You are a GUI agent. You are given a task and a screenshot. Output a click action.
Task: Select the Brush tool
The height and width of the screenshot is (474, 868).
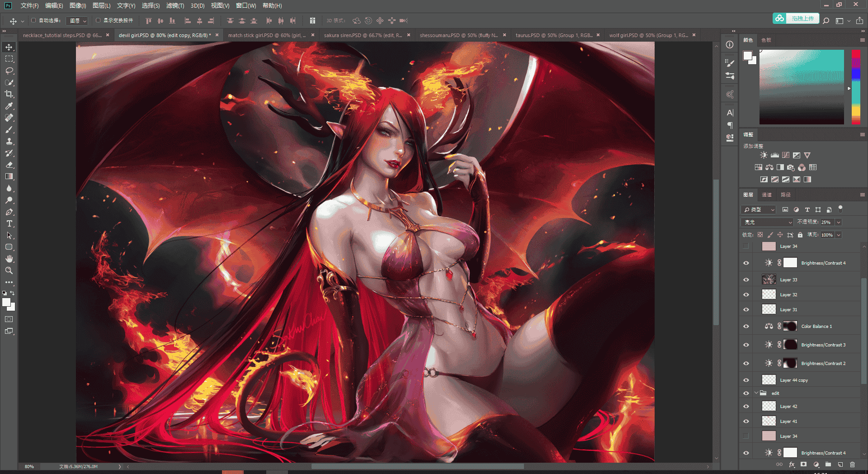9,129
